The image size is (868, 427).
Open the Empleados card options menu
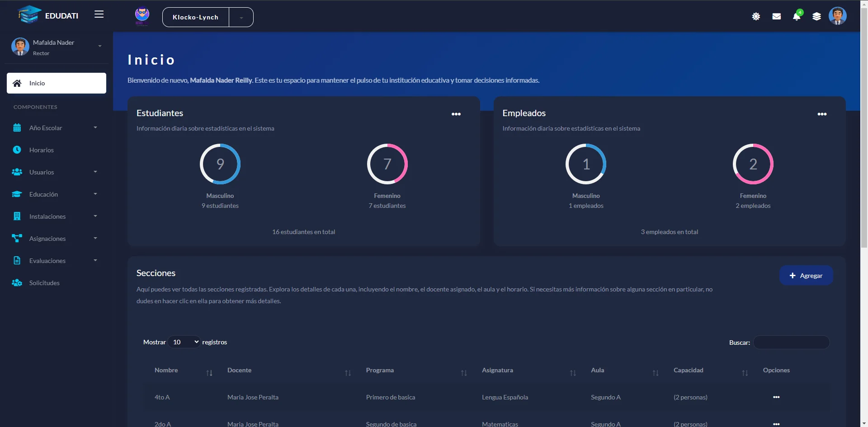822,114
